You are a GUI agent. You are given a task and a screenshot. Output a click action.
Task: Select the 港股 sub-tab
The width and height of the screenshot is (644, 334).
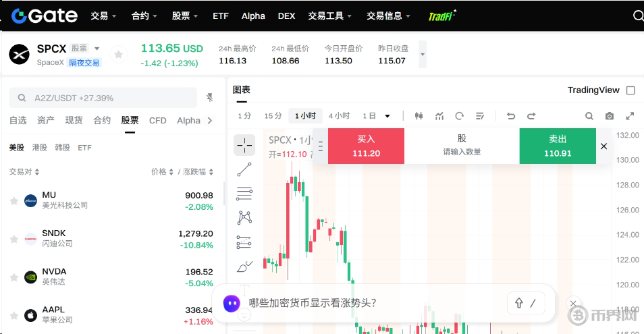(39, 147)
